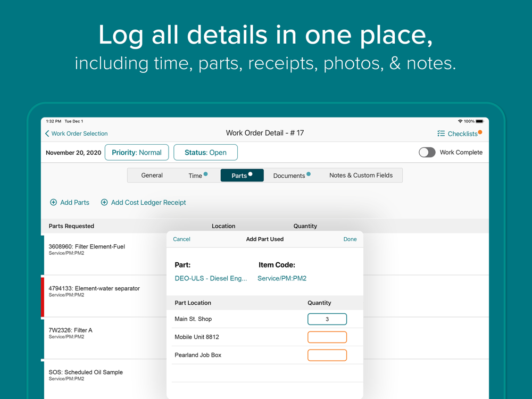Screen dimensions: 532x399
Task: Toggle the Work Complete switch
Action: coord(427,152)
